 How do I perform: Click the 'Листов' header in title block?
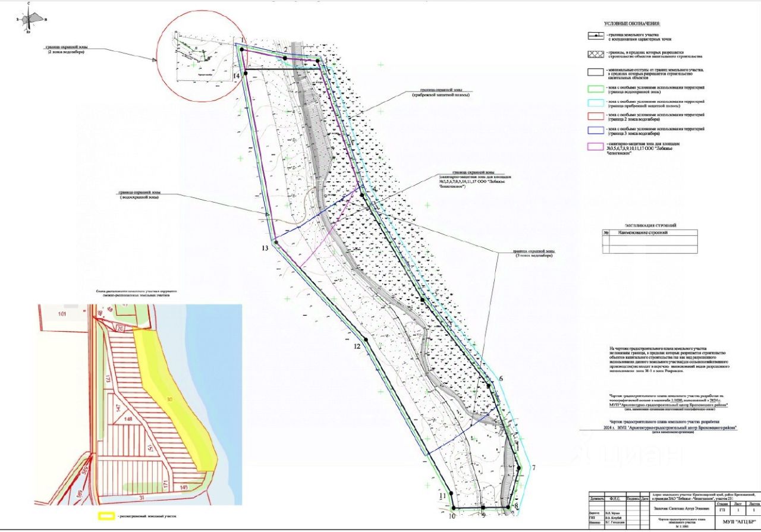point(754,503)
